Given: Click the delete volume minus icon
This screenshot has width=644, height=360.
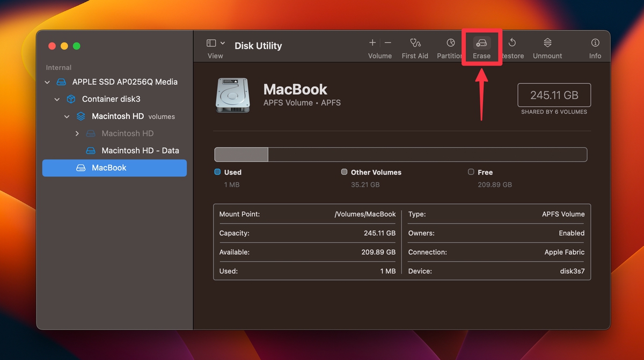Looking at the screenshot, I should [387, 42].
